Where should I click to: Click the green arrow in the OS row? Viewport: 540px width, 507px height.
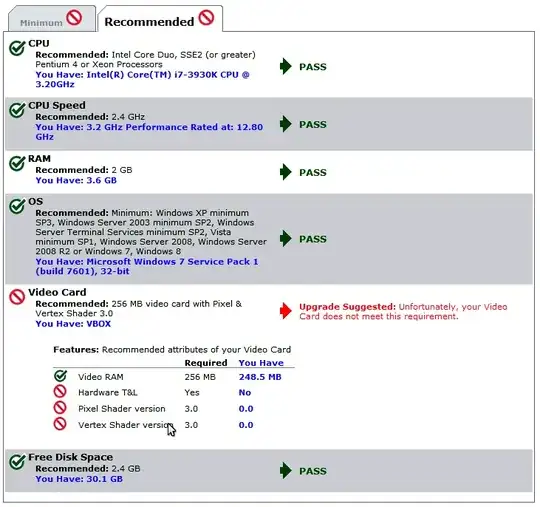click(x=285, y=239)
